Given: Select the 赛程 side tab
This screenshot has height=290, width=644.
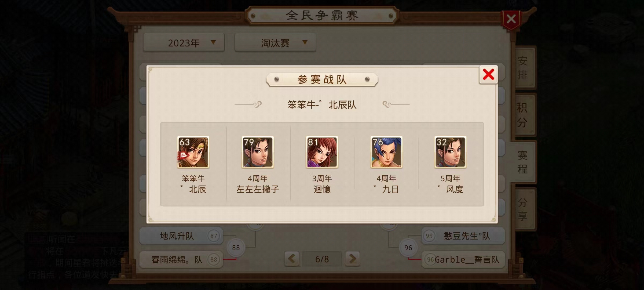Looking at the screenshot, I should 522,162.
